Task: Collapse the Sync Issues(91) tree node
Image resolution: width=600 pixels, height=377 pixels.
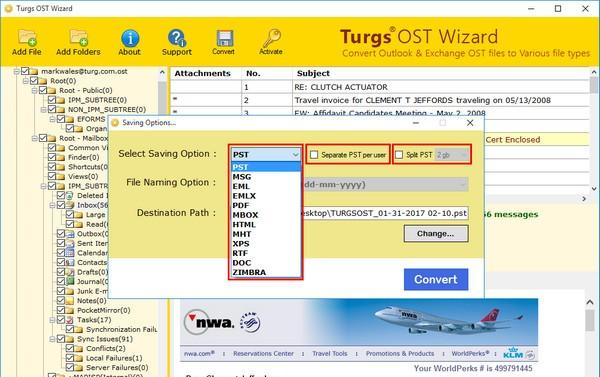Action: 52,339
